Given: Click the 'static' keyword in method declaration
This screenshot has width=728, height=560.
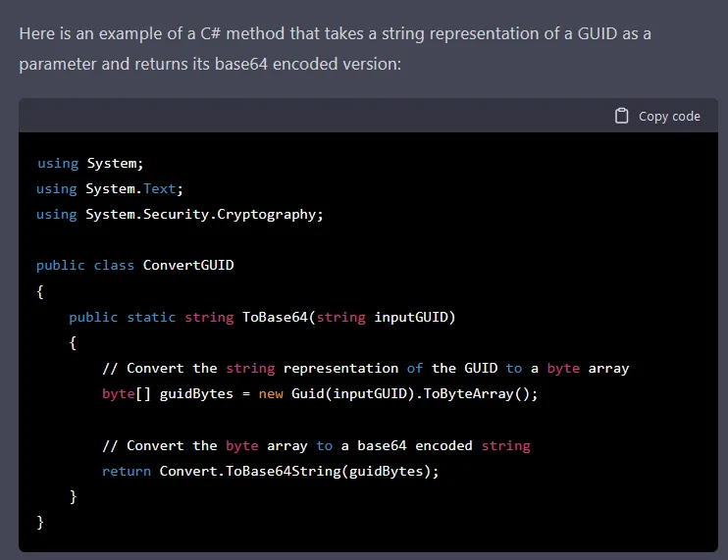Looking at the screenshot, I should coord(151,318).
